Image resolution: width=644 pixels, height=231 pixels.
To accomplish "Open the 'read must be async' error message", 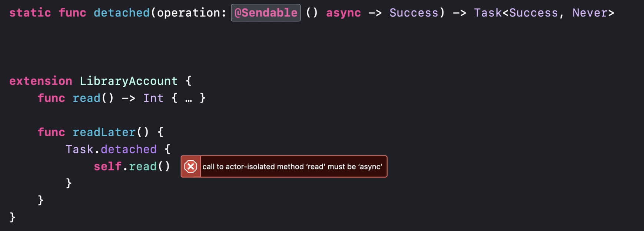I will tap(292, 167).
